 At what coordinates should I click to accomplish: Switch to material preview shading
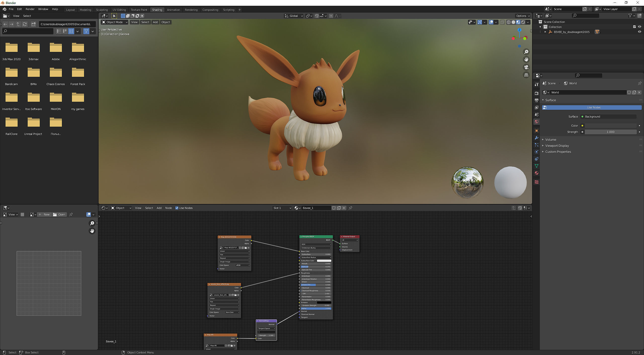(x=518, y=22)
